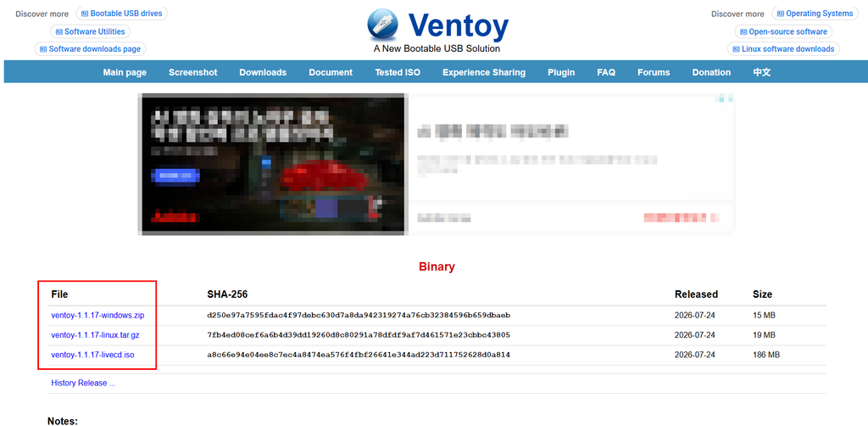
Task: Open the Experience Sharing menu item
Action: 484,72
